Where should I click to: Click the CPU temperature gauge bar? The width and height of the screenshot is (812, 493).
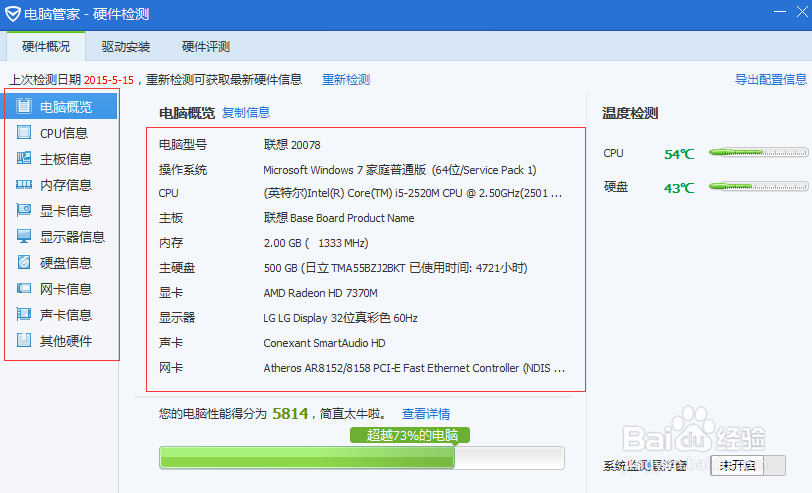758,152
